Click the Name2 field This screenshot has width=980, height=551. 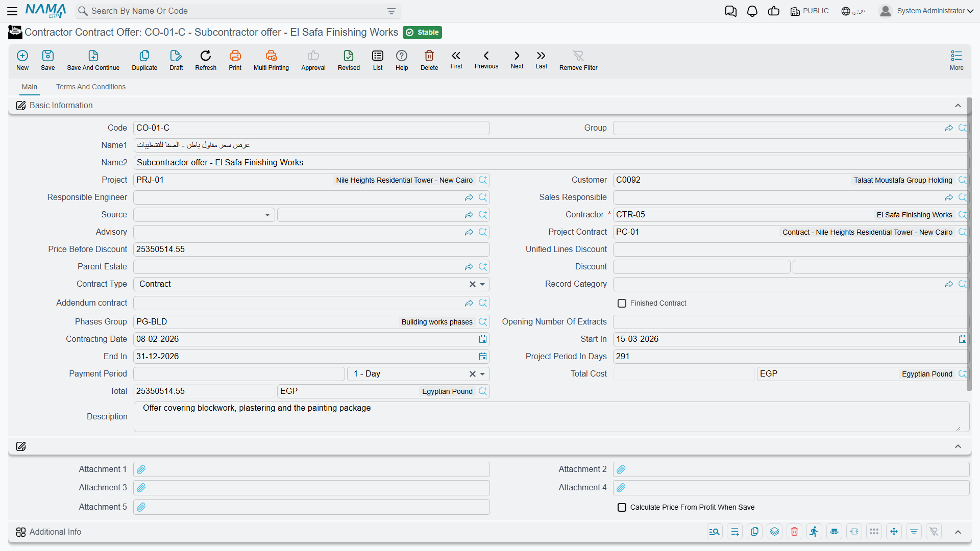[551, 163]
